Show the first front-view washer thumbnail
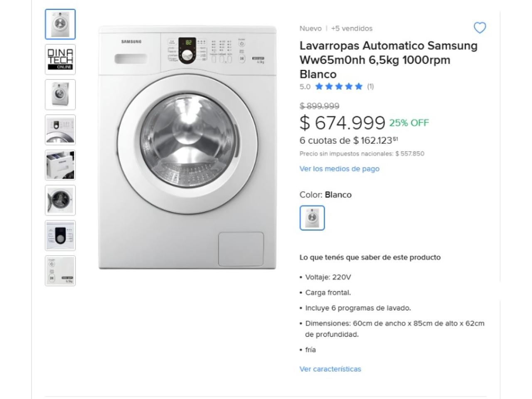Screen dimensions: 532x399 tap(60, 24)
